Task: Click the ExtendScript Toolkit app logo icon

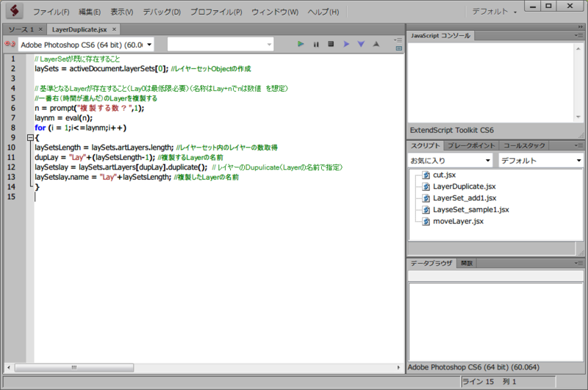Action: coord(14,10)
